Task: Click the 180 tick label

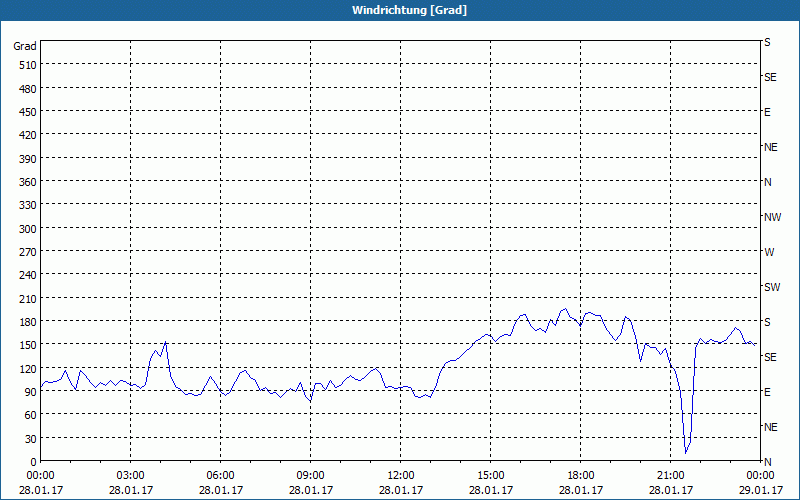Action: (x=28, y=322)
